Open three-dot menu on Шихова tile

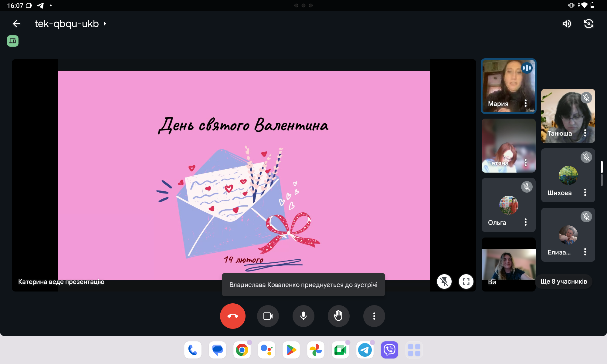[585, 193]
